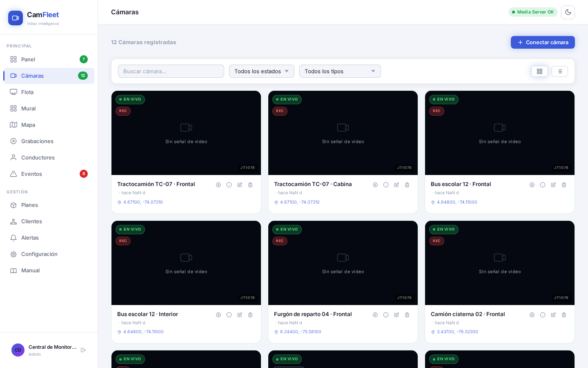The height and width of the screenshot is (368, 588).
Task: Click the CamFleet logo icon
Action: point(16,18)
